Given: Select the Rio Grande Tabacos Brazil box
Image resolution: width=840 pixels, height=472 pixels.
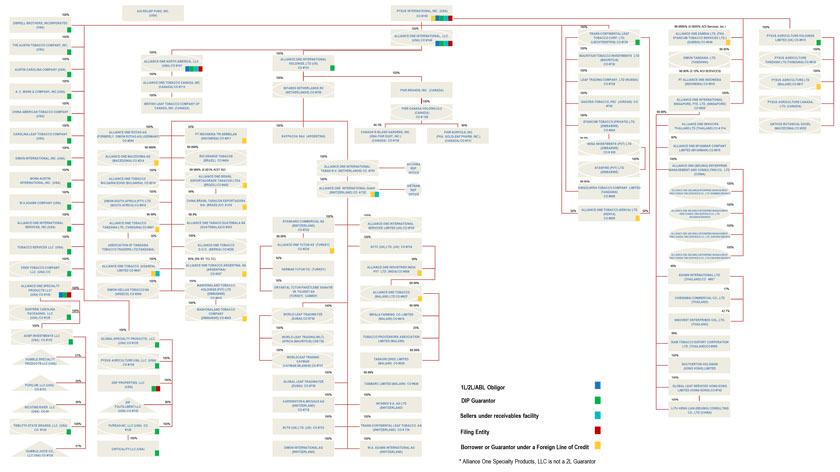Looking at the screenshot, I should tap(216, 158).
